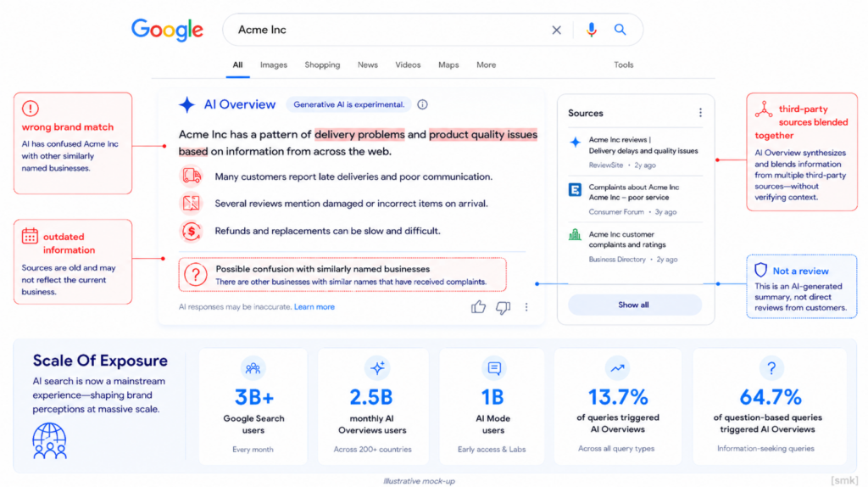868x487 pixels.
Task: Open the Learn more link
Action: pyautogui.click(x=314, y=307)
